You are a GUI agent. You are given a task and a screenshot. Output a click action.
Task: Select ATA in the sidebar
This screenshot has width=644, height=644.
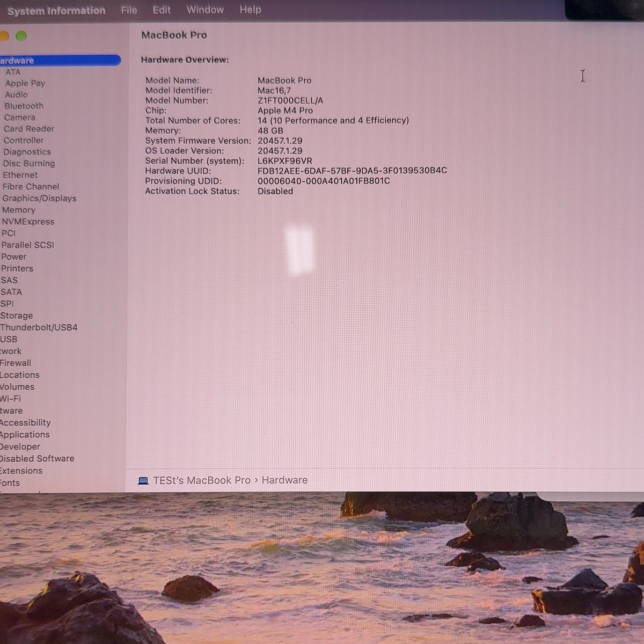(x=13, y=72)
